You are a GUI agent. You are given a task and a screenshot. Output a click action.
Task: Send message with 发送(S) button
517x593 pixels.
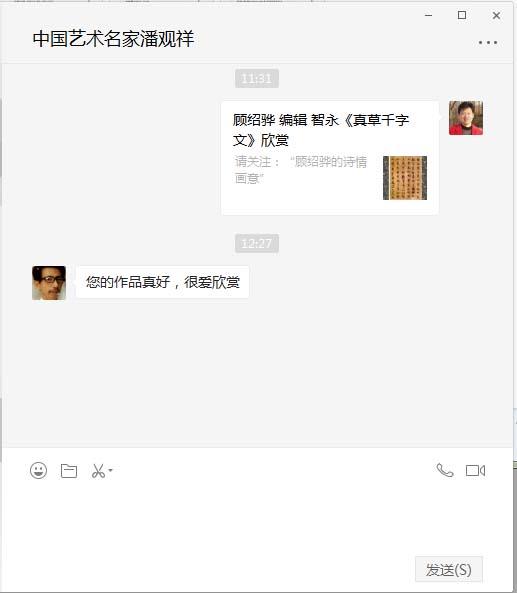tap(449, 569)
